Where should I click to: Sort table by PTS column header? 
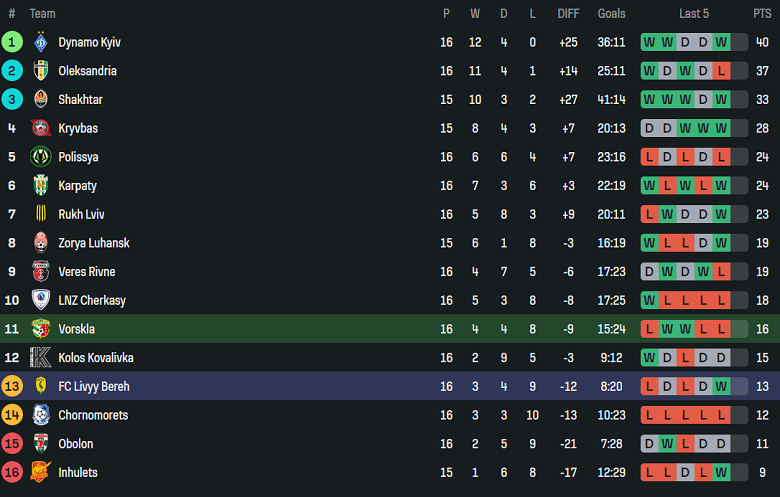pyautogui.click(x=762, y=14)
